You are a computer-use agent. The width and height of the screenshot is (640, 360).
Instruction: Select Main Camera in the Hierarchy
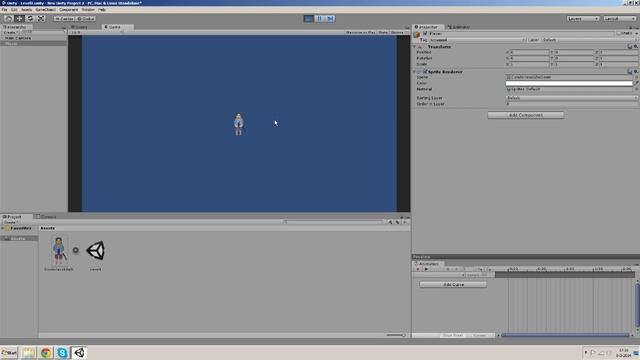pyautogui.click(x=18, y=38)
